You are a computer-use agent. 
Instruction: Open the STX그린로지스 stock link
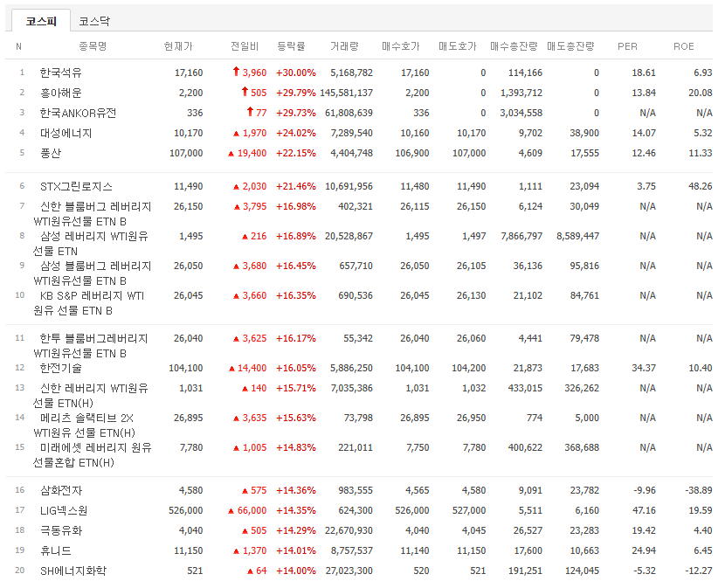[x=76, y=186]
